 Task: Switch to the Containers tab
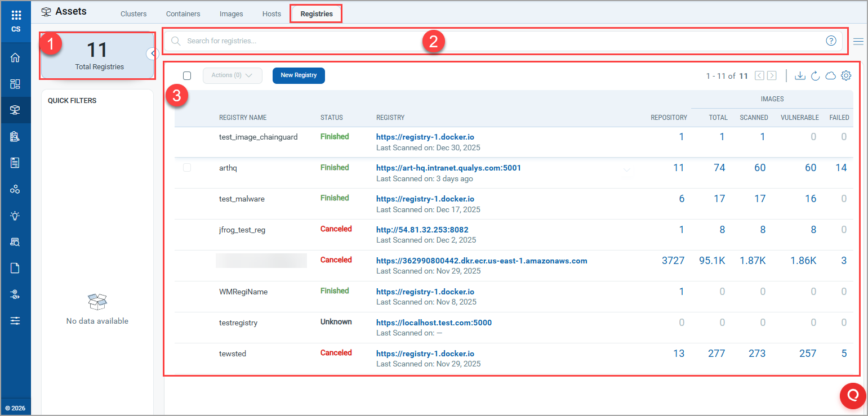(x=183, y=14)
